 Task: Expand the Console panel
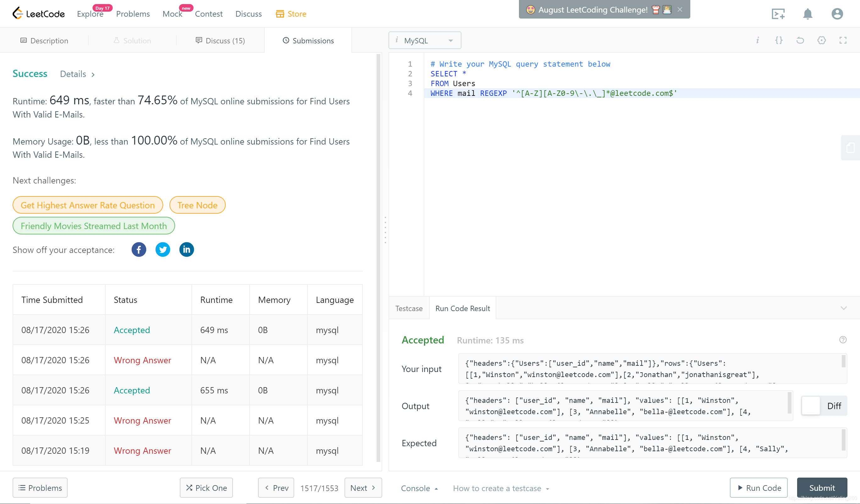419,488
